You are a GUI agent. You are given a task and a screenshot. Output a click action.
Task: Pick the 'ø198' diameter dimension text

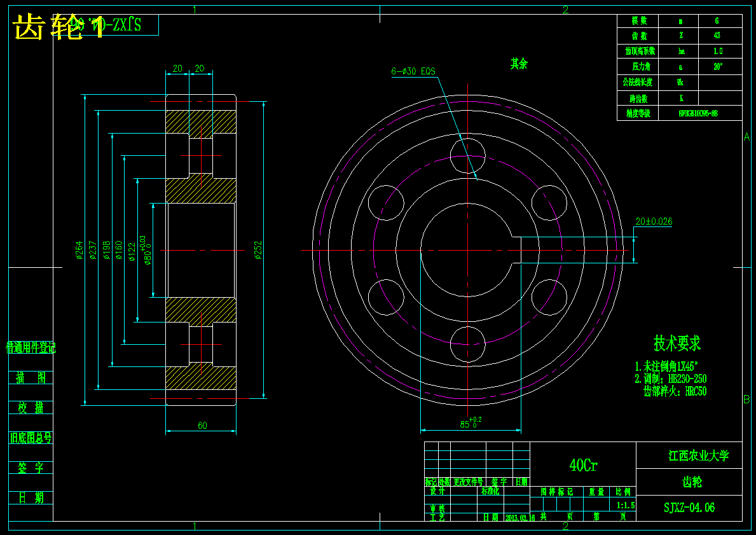[107, 251]
